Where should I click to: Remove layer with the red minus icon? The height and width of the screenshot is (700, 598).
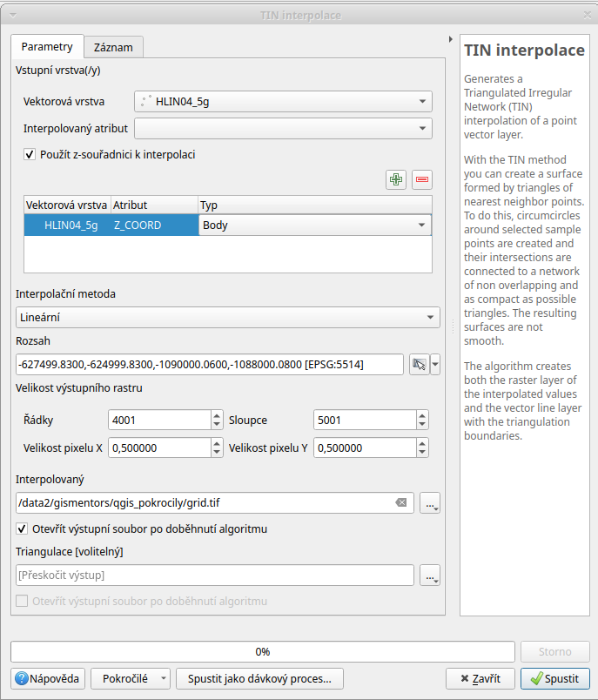pyautogui.click(x=421, y=179)
